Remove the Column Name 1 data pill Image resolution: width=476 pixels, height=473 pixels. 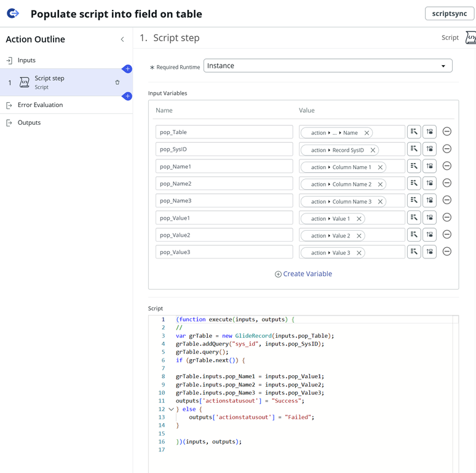pos(380,167)
